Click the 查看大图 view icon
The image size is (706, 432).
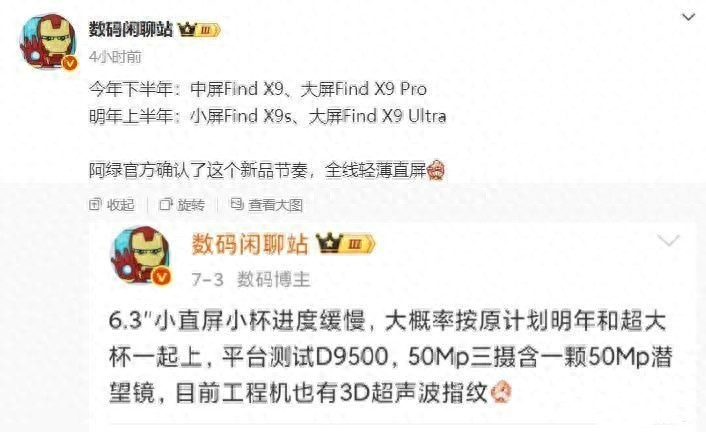pyautogui.click(x=237, y=205)
